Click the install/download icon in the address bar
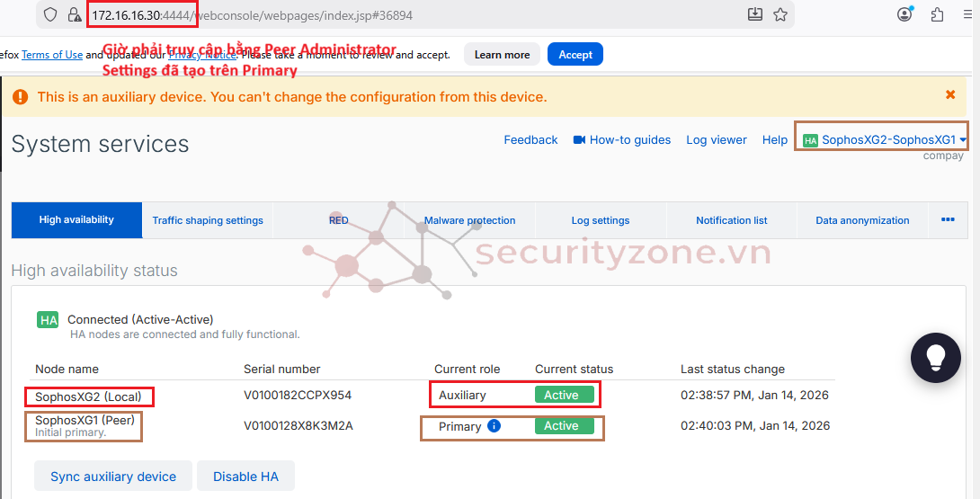This screenshot has height=499, width=980. click(x=754, y=14)
